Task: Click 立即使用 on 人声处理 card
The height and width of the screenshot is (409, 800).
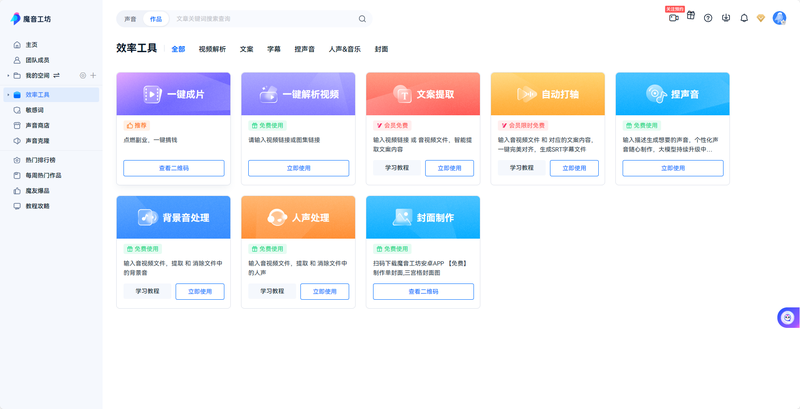Action: pyautogui.click(x=324, y=292)
